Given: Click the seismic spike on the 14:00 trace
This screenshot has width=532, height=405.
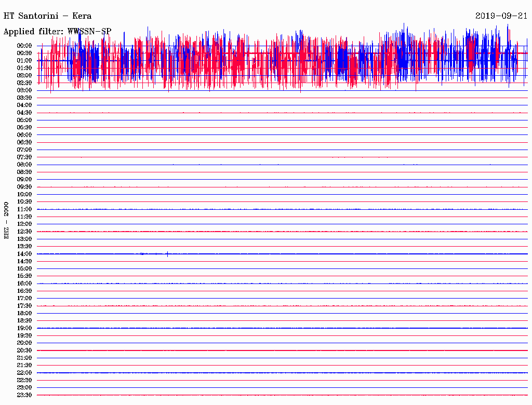Looking at the screenshot, I should (167, 254).
